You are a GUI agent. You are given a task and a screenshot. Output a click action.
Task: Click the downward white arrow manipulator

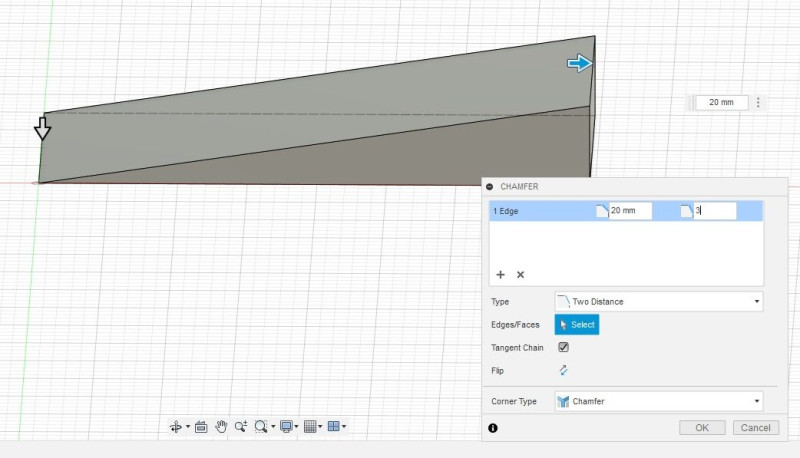point(42,129)
